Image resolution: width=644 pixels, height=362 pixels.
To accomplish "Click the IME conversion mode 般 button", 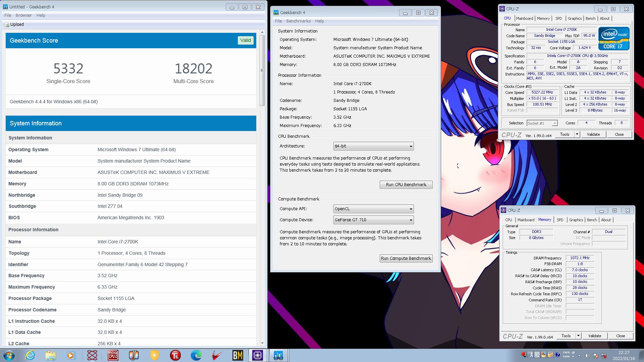I will (537, 355).
